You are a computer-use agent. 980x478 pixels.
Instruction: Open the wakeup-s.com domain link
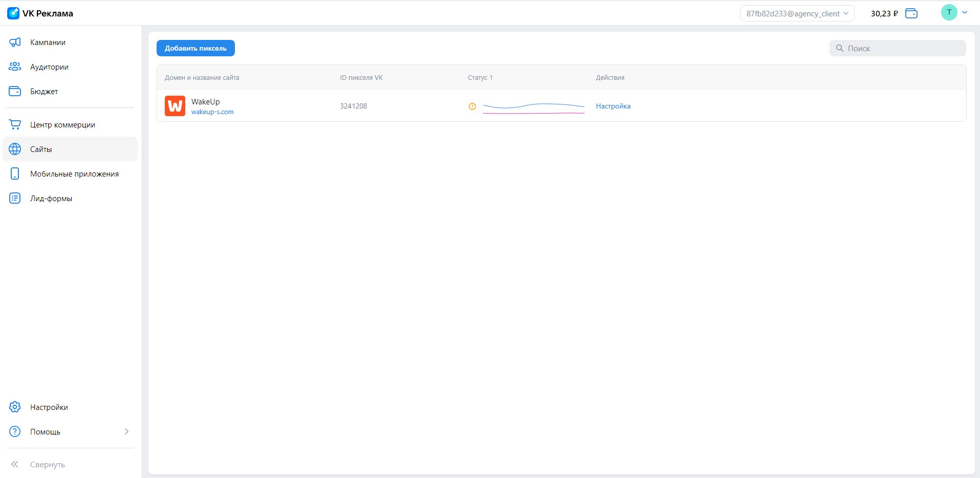coord(212,112)
